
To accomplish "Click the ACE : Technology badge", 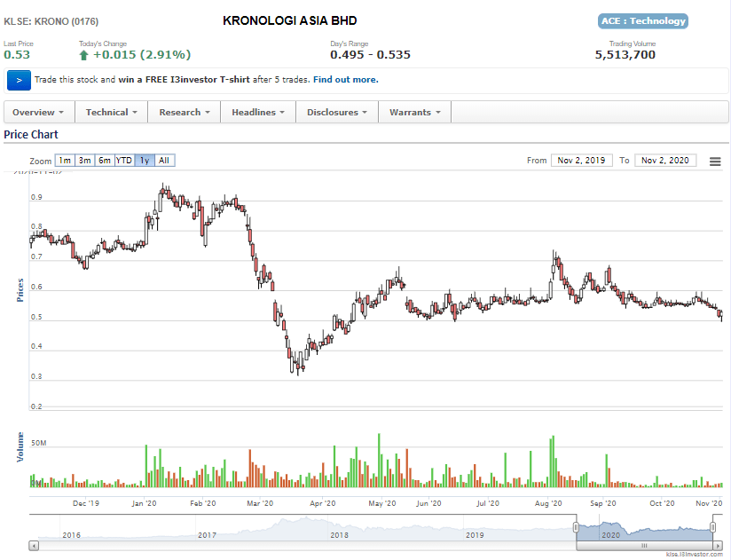I will (643, 20).
